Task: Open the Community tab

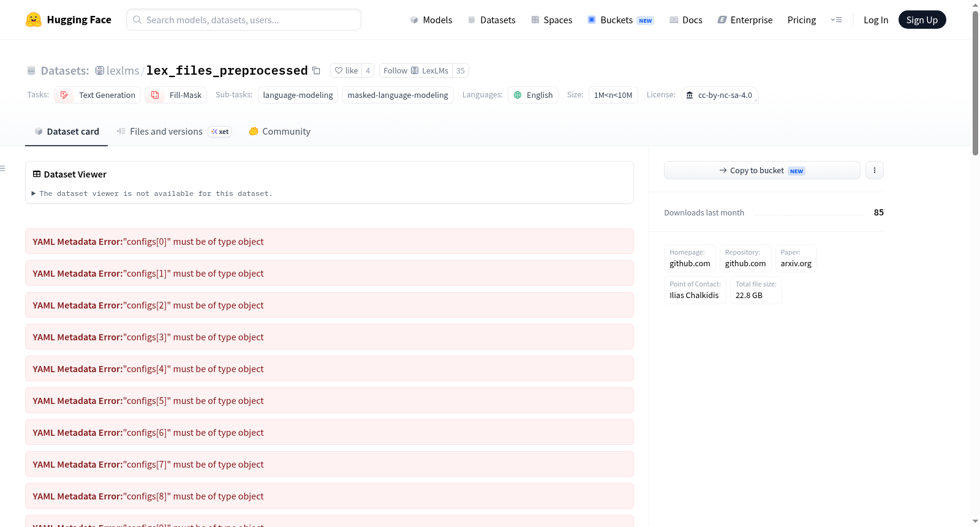Action: (x=279, y=132)
